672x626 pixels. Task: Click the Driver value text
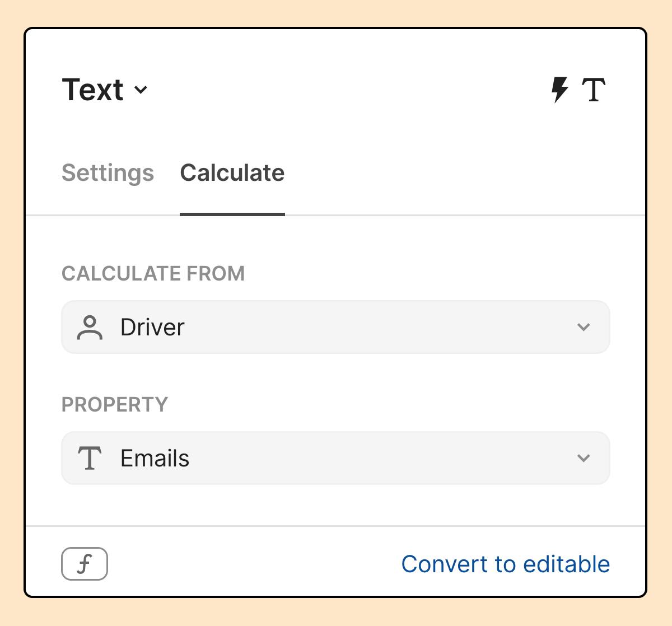pyautogui.click(x=152, y=328)
